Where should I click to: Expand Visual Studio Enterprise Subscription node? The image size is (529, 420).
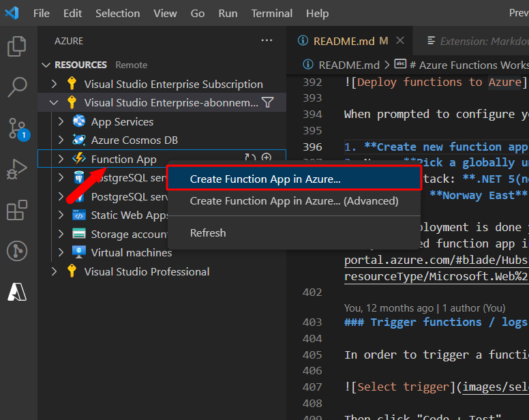pos(54,84)
